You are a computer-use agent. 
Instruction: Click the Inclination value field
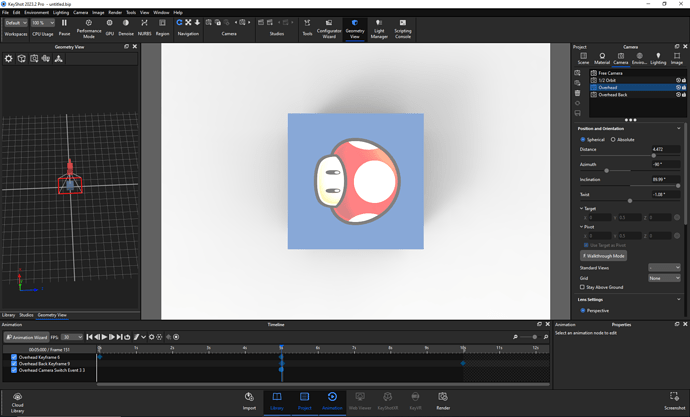tap(666, 179)
